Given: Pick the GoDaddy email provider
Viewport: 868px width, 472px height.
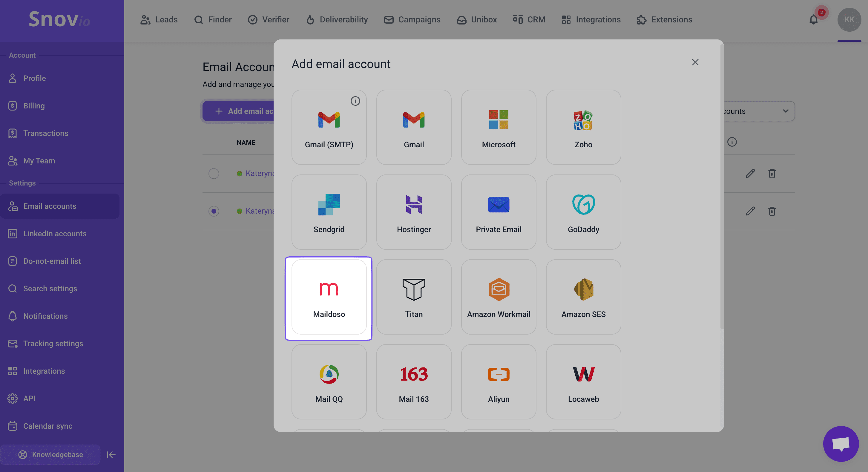Looking at the screenshot, I should point(583,212).
